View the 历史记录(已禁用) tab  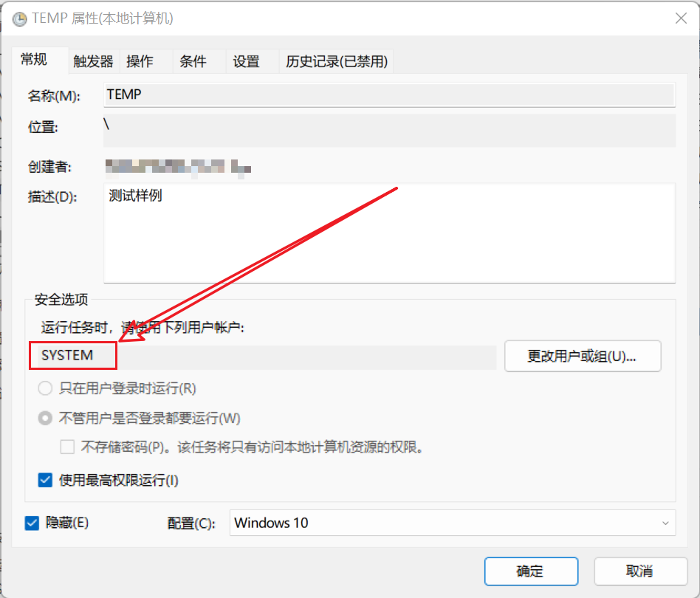click(x=336, y=62)
